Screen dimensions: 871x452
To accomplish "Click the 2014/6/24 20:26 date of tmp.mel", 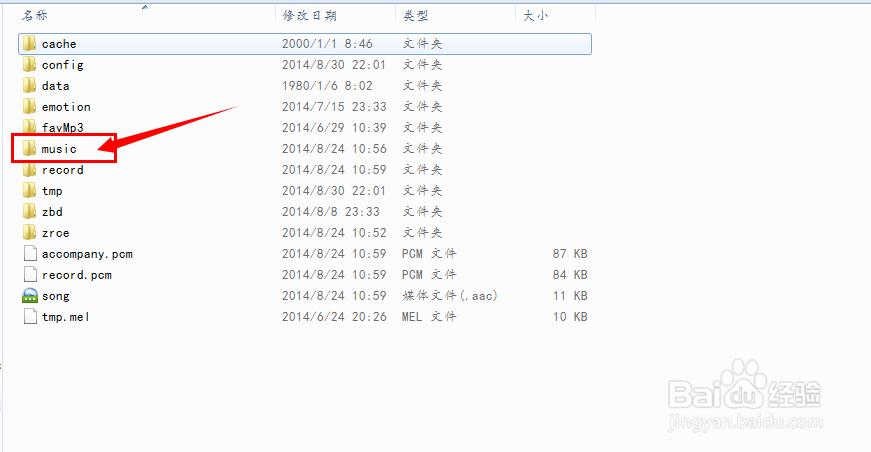I will 334,317.
